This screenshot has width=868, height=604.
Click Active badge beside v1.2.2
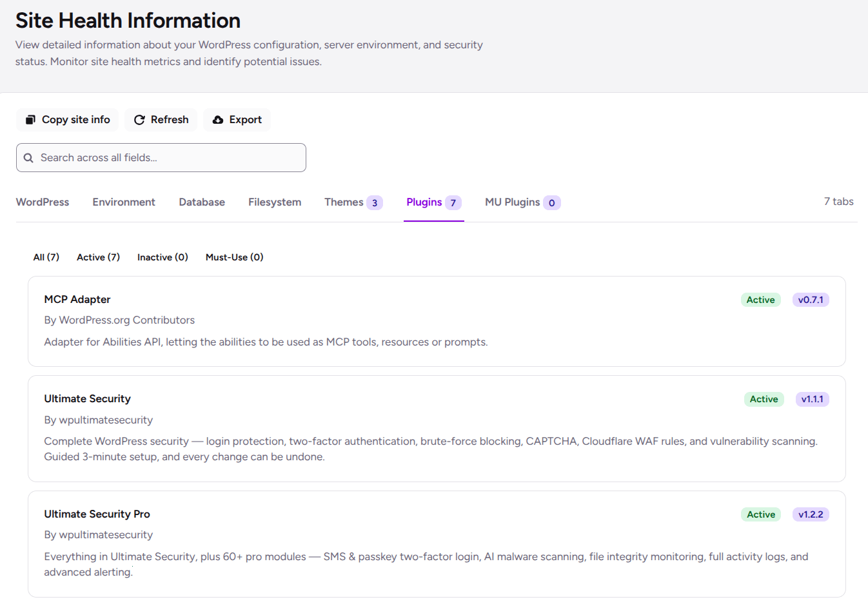761,514
